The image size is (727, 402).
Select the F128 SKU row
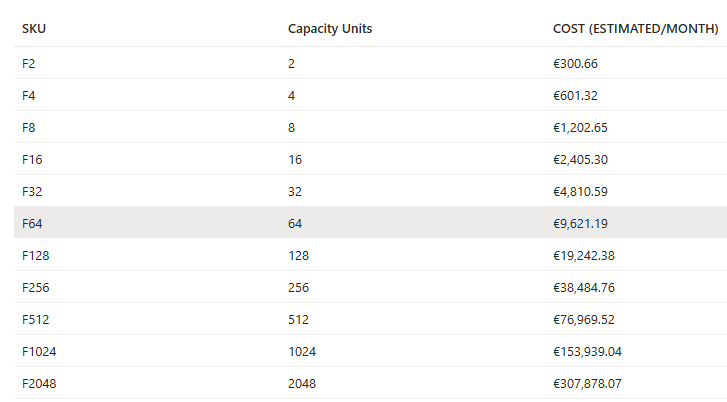35,255
